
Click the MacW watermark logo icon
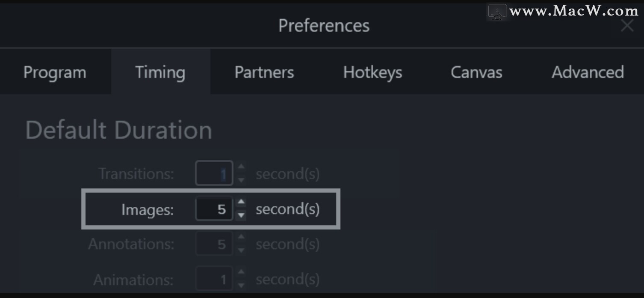(497, 12)
